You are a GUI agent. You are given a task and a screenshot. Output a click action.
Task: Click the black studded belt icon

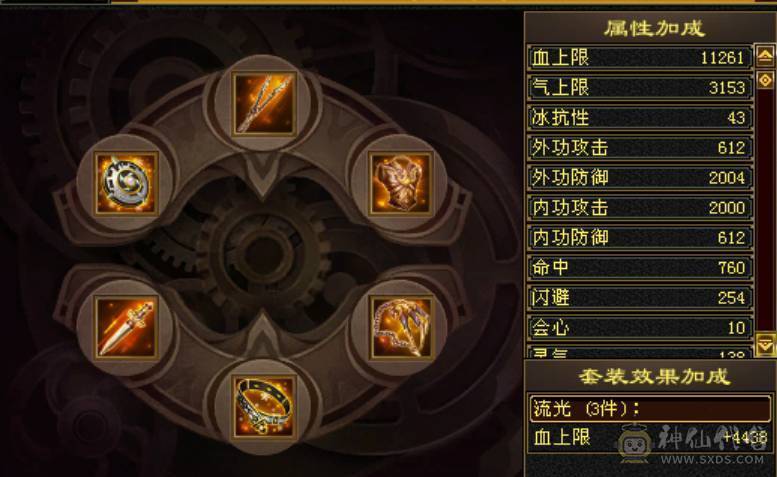(264, 407)
